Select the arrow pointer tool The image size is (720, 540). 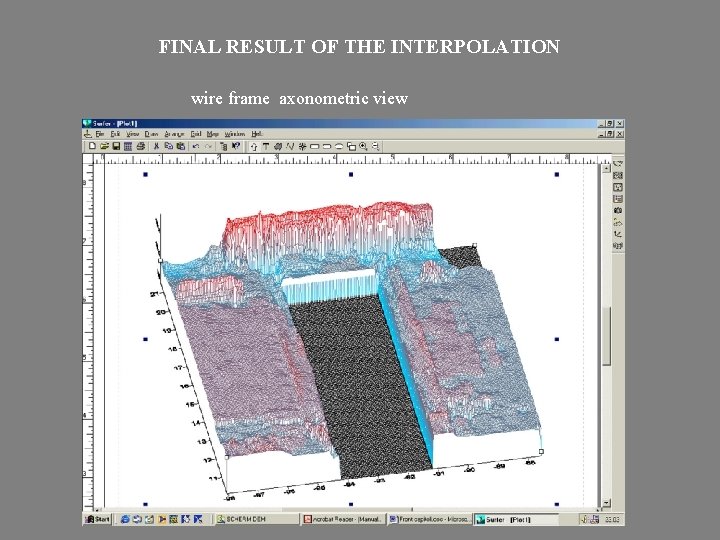click(x=253, y=146)
